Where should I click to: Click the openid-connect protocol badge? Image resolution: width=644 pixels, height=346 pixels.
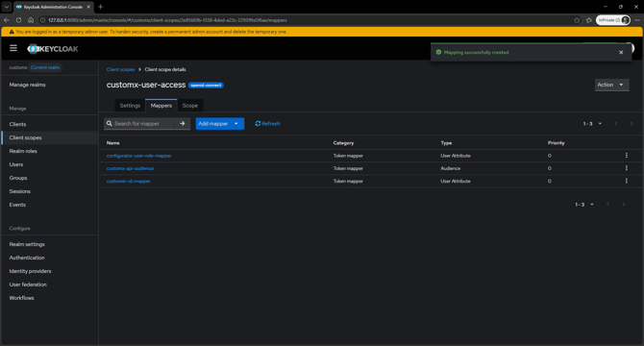pyautogui.click(x=207, y=86)
